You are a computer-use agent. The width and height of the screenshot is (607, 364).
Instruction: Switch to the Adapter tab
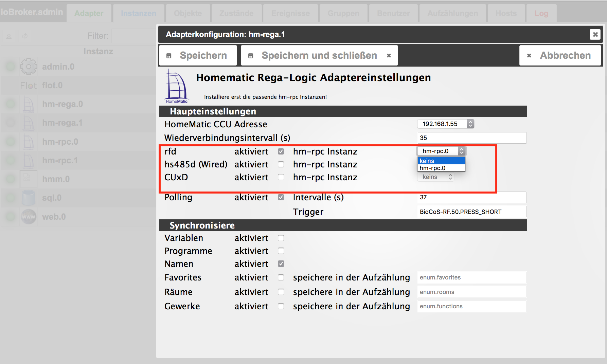point(89,13)
